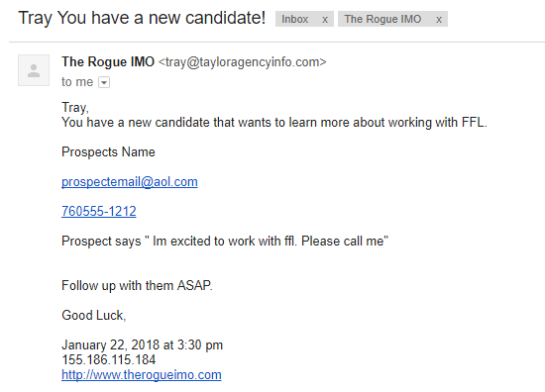
Task: Click the 'Follow up with them ASAP.' line
Action: 137,286
